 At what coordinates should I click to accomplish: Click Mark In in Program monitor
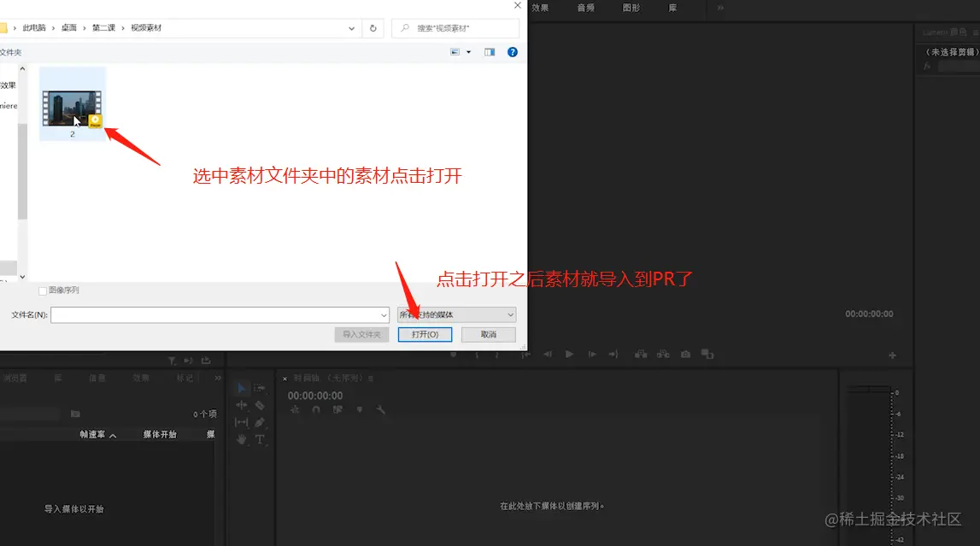click(x=477, y=355)
